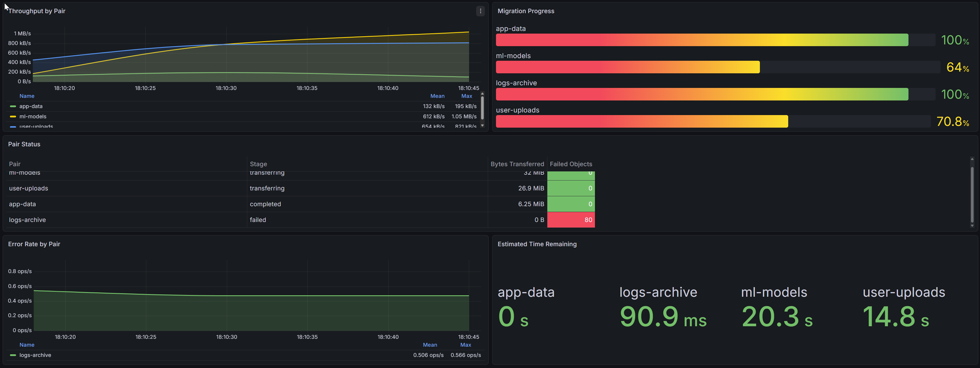Toggle the user-uploads series visibility
This screenshot has width=980, height=368.
click(x=36, y=126)
